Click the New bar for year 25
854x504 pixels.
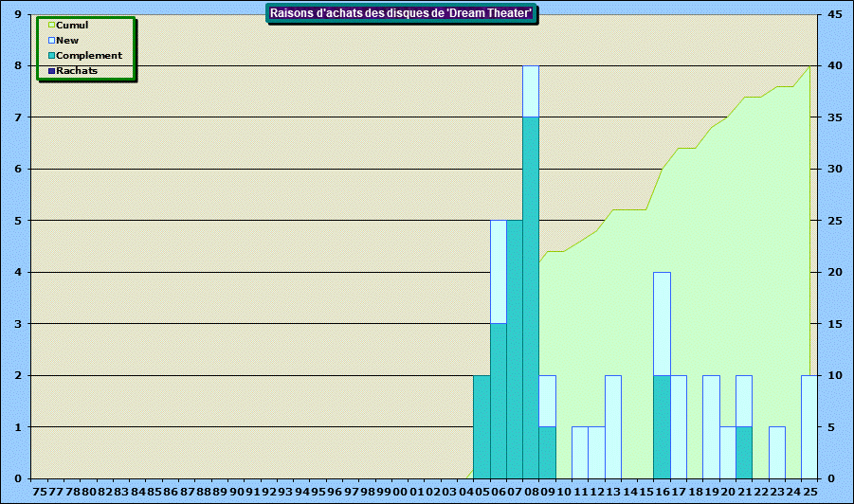click(x=809, y=426)
